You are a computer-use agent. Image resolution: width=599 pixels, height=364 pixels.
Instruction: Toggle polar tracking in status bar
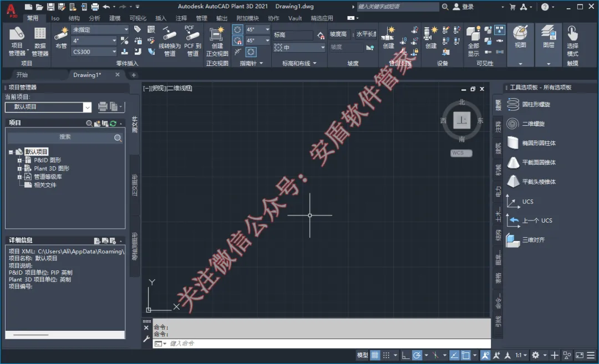(417, 355)
